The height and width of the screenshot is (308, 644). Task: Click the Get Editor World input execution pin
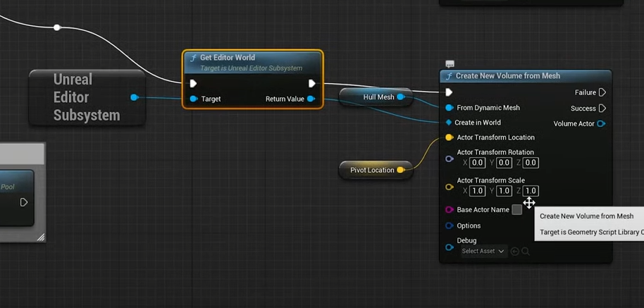pos(193,84)
